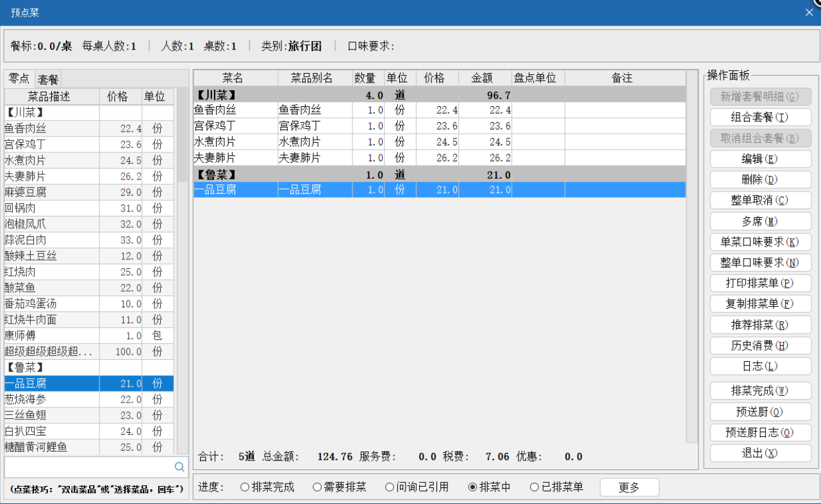Click the 删除(D) button
Screen dimensions: 821x504
click(760, 180)
